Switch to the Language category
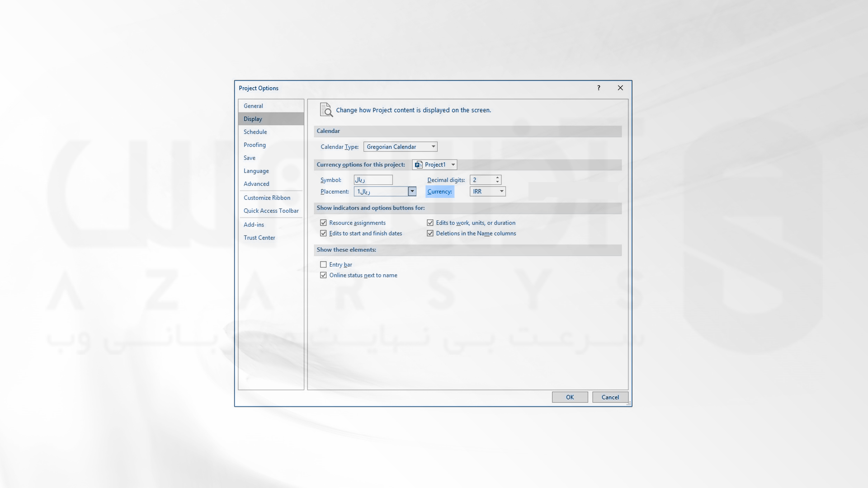The height and width of the screenshot is (488, 868). pyautogui.click(x=271, y=171)
